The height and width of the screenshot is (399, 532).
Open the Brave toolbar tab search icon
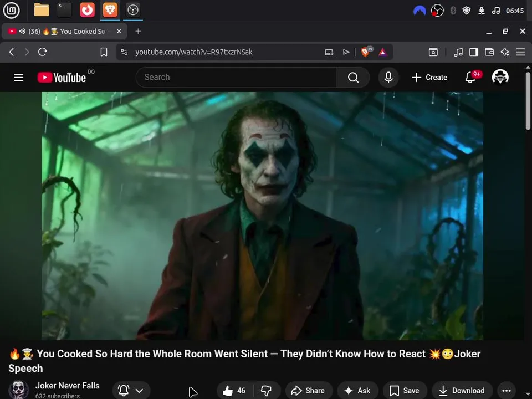(x=433, y=52)
